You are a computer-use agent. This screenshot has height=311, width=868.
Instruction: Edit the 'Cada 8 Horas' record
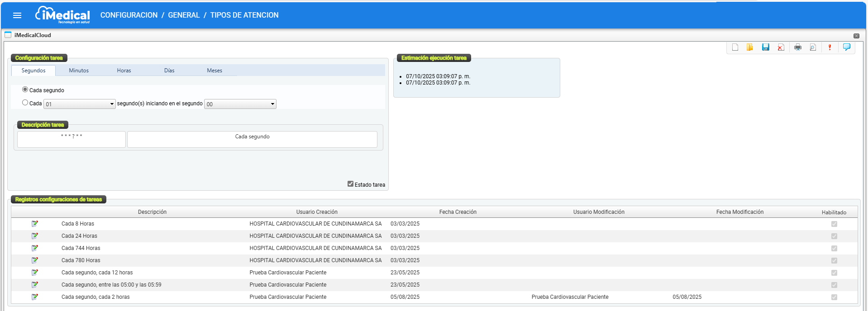point(35,224)
